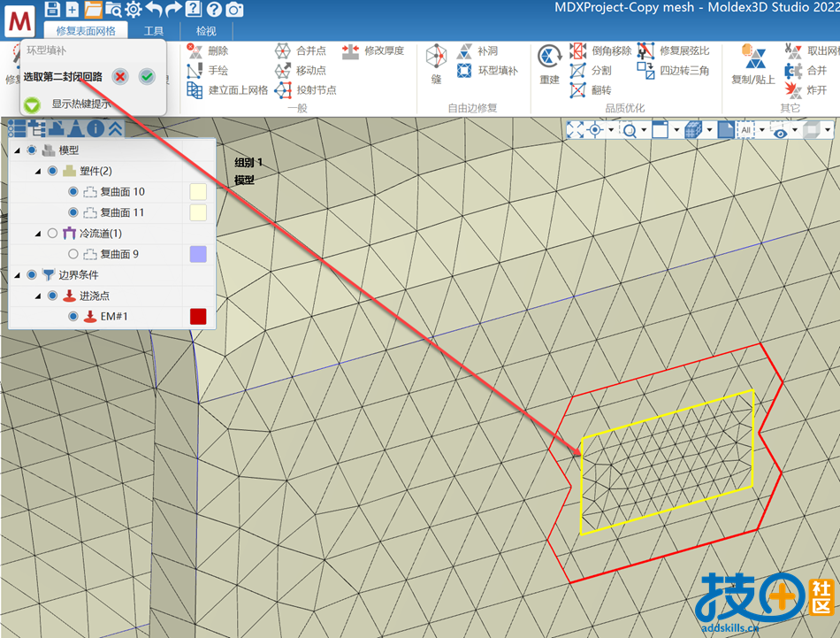Viewport: 840px width, 638px height.
Task: Confirm selection with green checkmark
Action: point(147,77)
